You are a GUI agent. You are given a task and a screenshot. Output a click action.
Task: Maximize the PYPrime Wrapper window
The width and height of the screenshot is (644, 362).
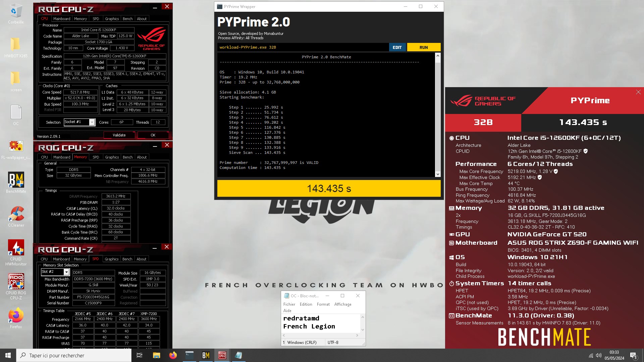421,6
